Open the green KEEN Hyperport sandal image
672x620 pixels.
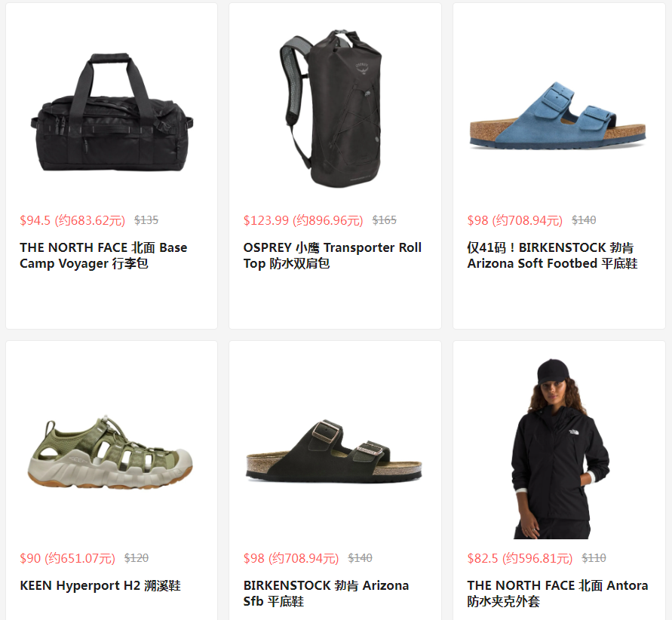click(110, 452)
